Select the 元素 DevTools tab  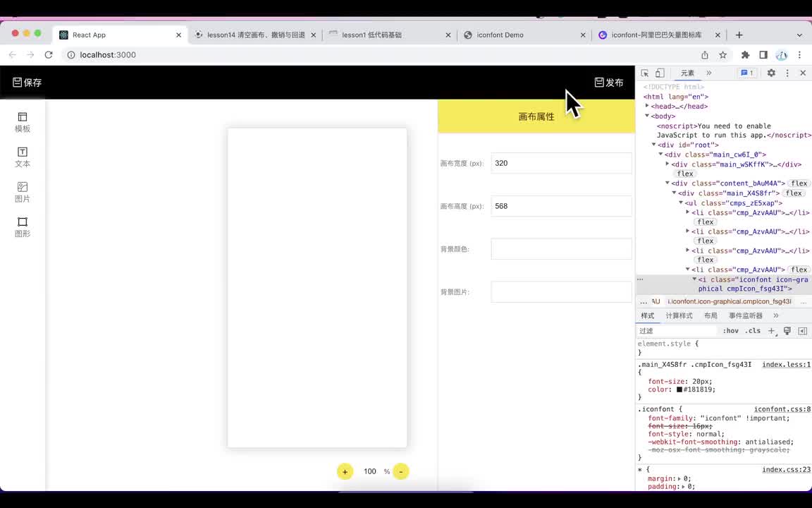point(687,73)
